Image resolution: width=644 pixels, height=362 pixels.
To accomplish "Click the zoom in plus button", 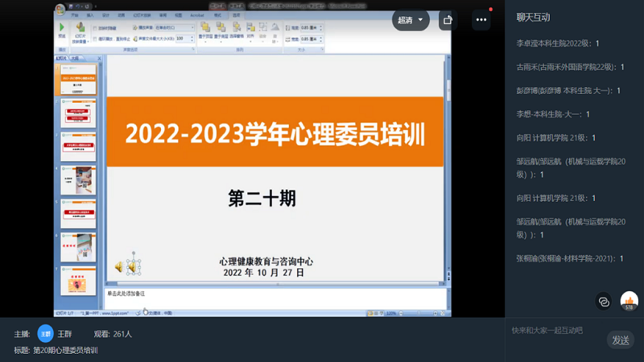I will pyautogui.click(x=436, y=313).
